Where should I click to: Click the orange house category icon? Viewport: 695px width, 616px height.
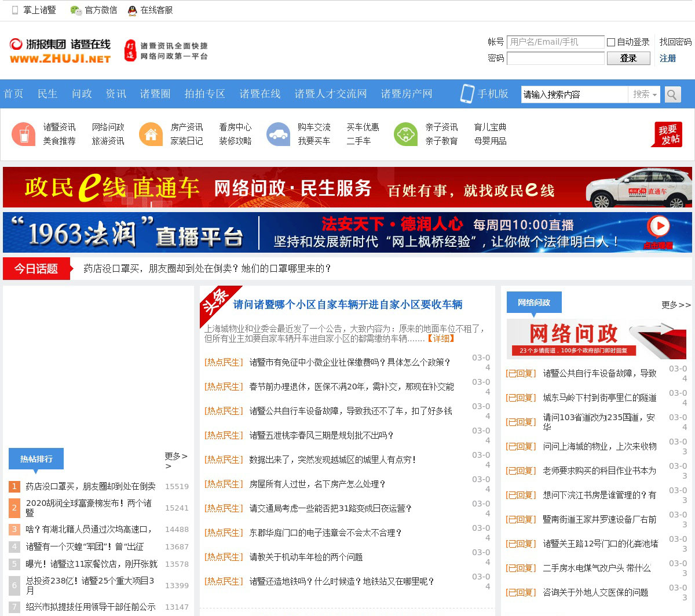click(x=151, y=134)
